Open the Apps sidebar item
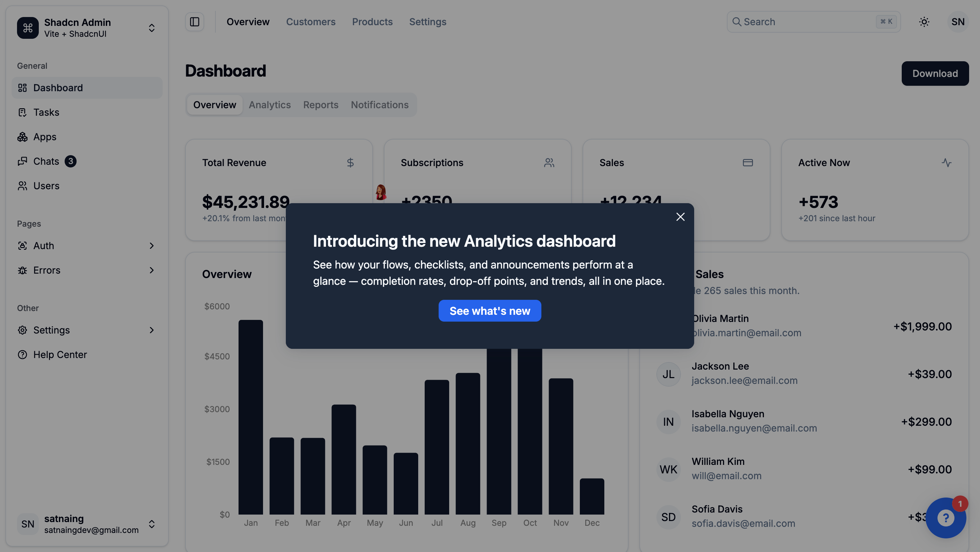Screen dimensions: 980x552 pos(87,136)
